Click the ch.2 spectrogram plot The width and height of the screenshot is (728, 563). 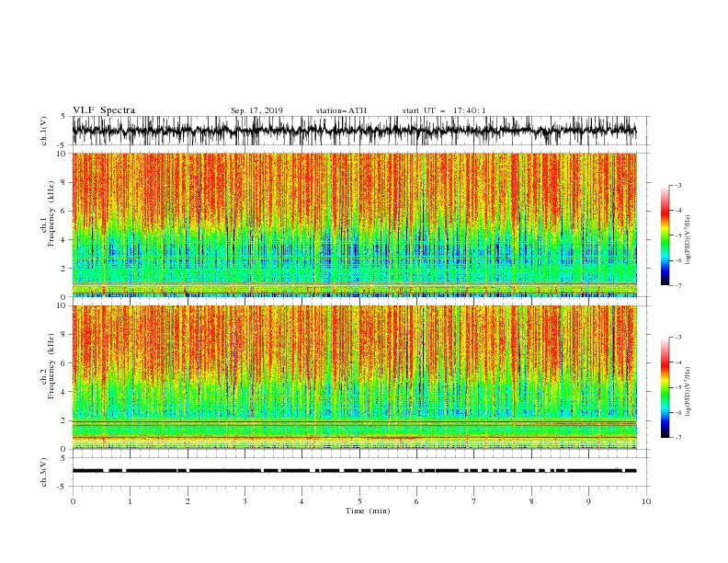(354, 377)
